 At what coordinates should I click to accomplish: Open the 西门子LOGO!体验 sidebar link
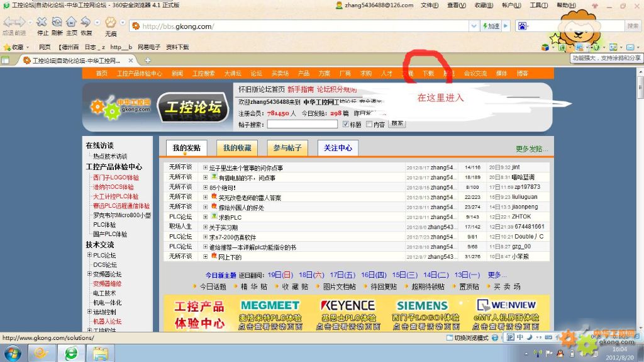tap(116, 178)
